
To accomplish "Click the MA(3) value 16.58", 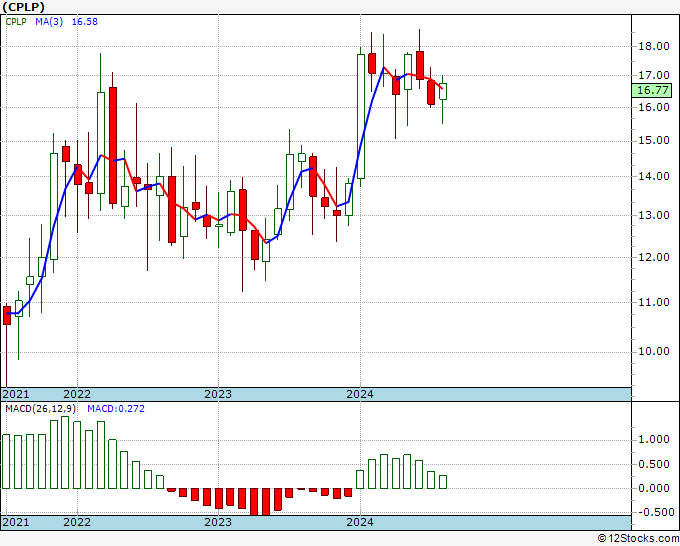I will [85, 22].
